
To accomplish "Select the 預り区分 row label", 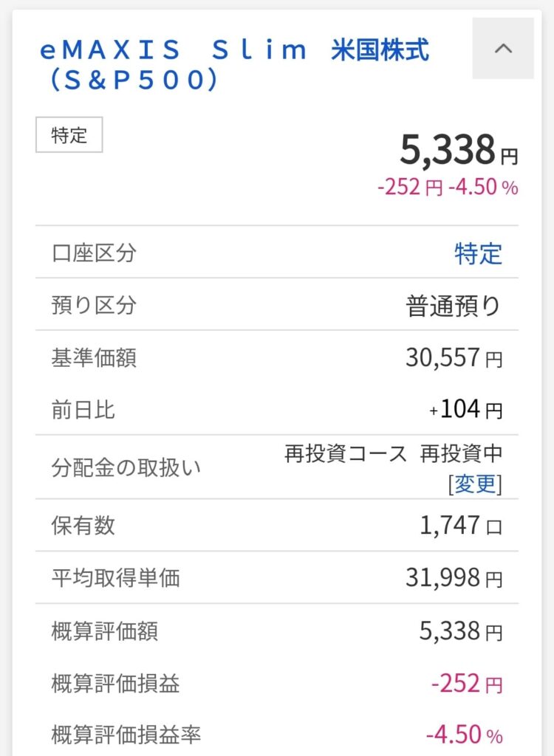I will pyautogui.click(x=94, y=306).
